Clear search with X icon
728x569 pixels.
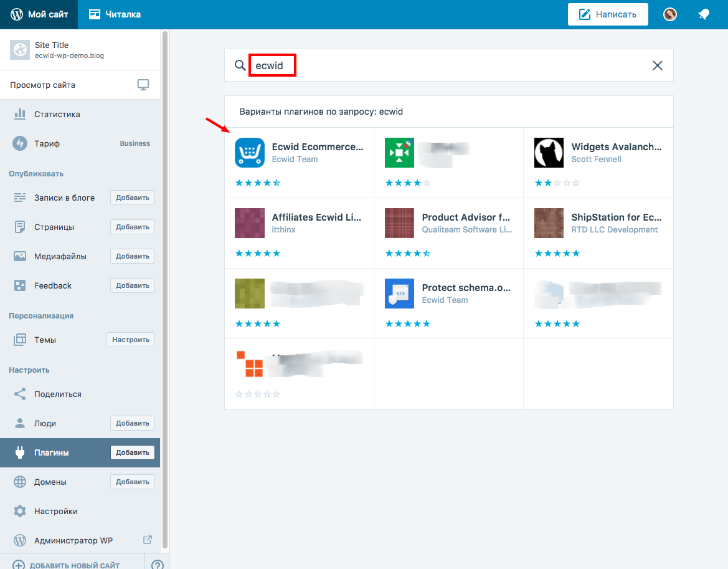tap(658, 65)
